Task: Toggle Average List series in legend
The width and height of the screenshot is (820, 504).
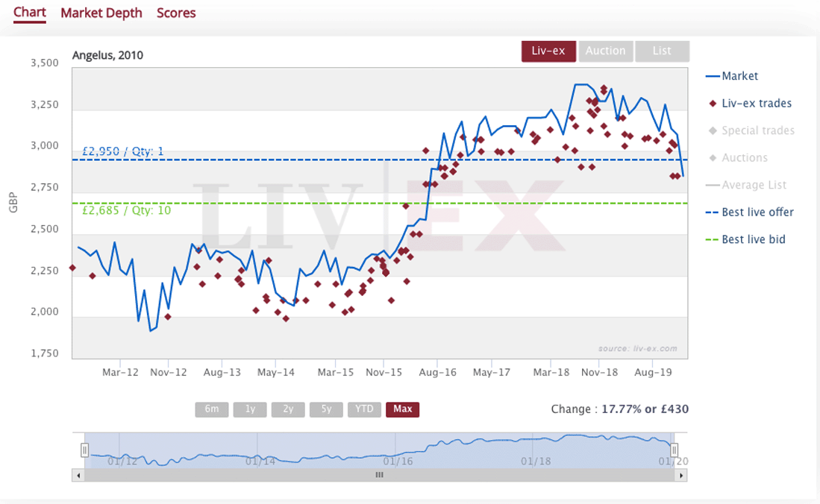Action: click(745, 185)
